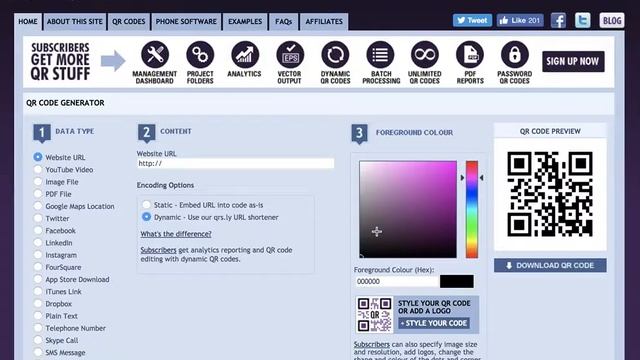This screenshot has width=640, height=360.
Task: Open the Batch Processing list icon
Action: (x=380, y=55)
